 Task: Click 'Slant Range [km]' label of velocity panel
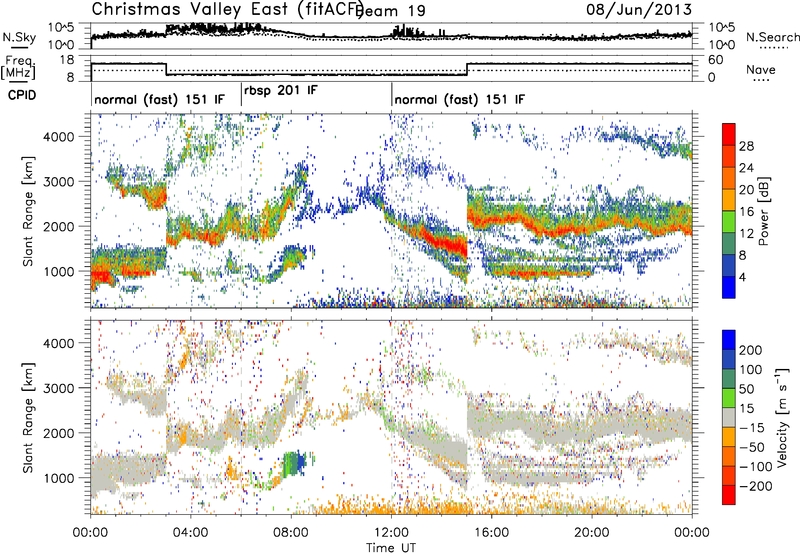tap(28, 418)
